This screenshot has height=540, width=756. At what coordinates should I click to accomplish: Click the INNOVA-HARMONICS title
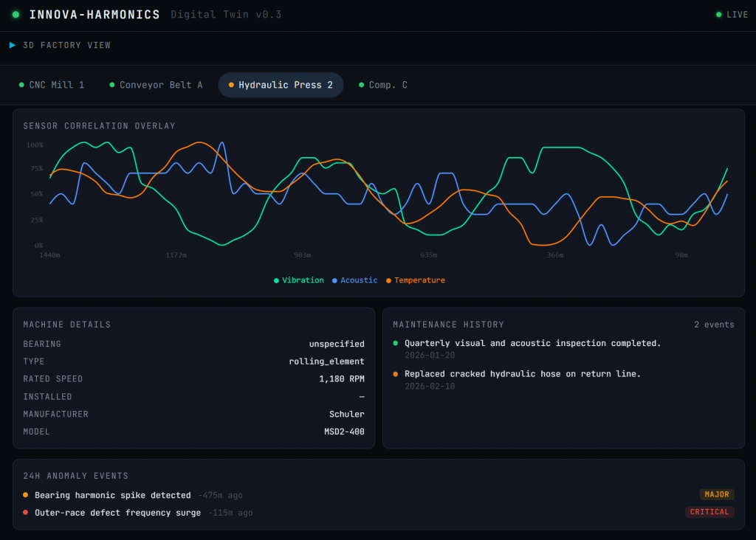94,15
